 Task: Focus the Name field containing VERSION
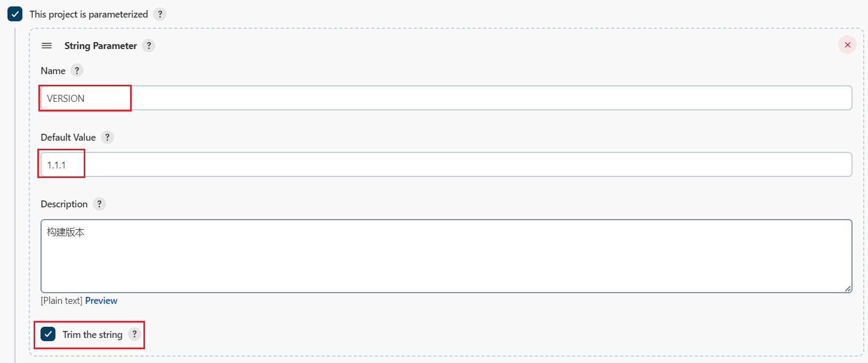446,98
